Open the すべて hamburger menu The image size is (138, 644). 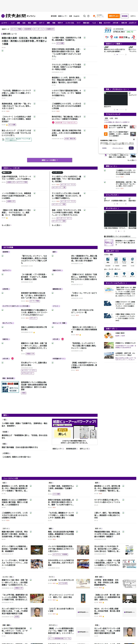coord(4,23)
